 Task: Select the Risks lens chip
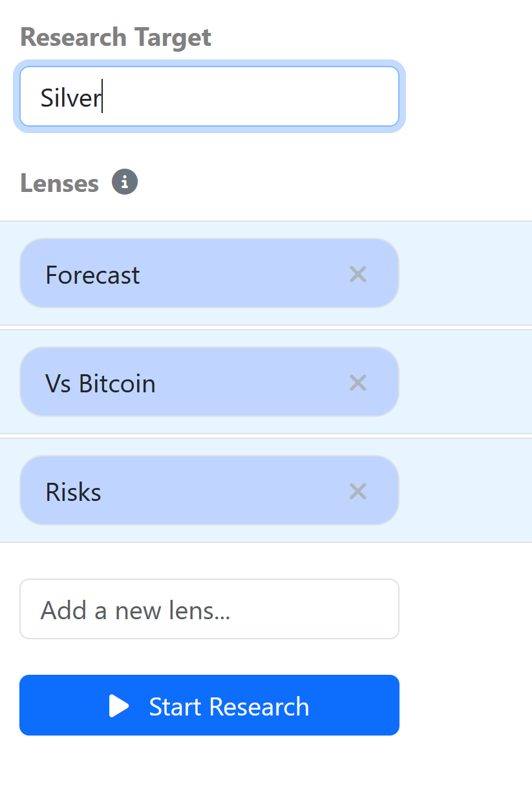(209, 491)
